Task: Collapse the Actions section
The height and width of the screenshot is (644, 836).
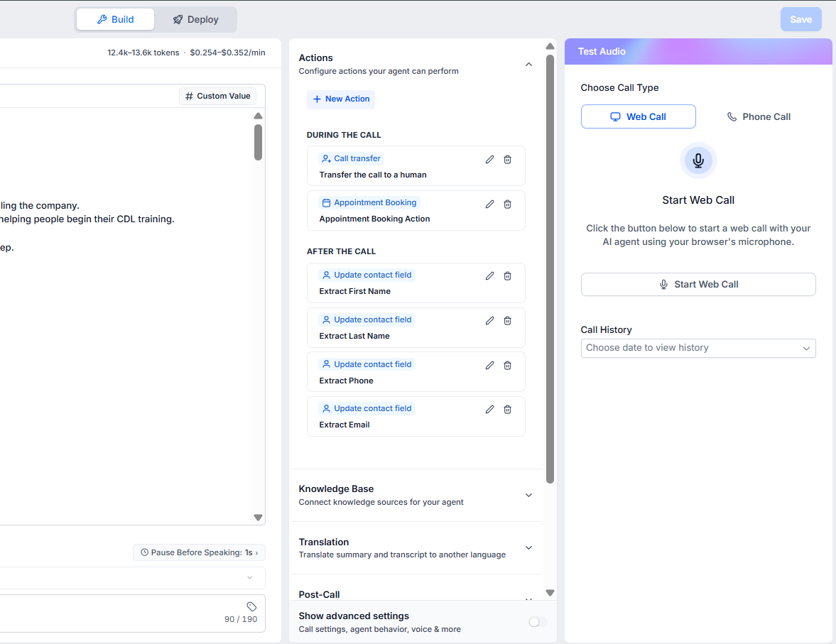Action: pos(529,65)
